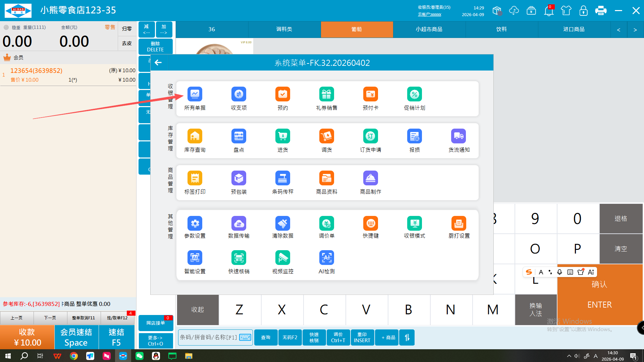Collapse the keyboard with 收起
644x362 pixels.
point(198,309)
